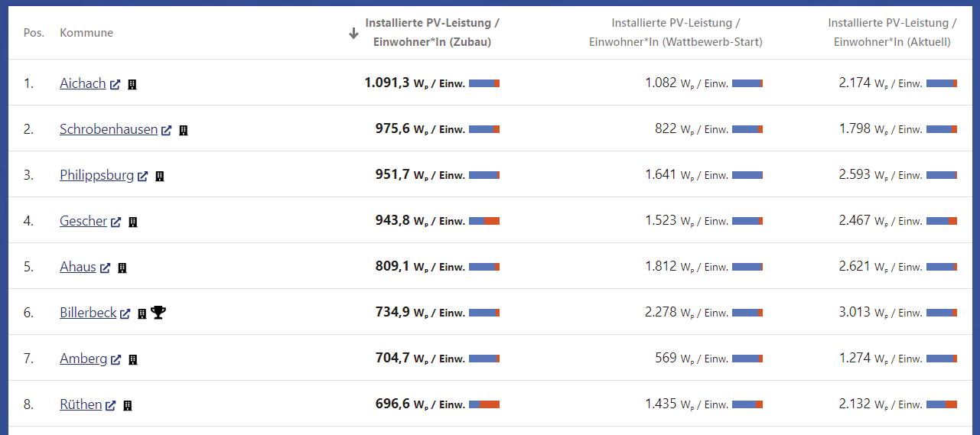Click sort arrow on Zubau column
Viewport: 980px width, 435px height.
tap(353, 33)
